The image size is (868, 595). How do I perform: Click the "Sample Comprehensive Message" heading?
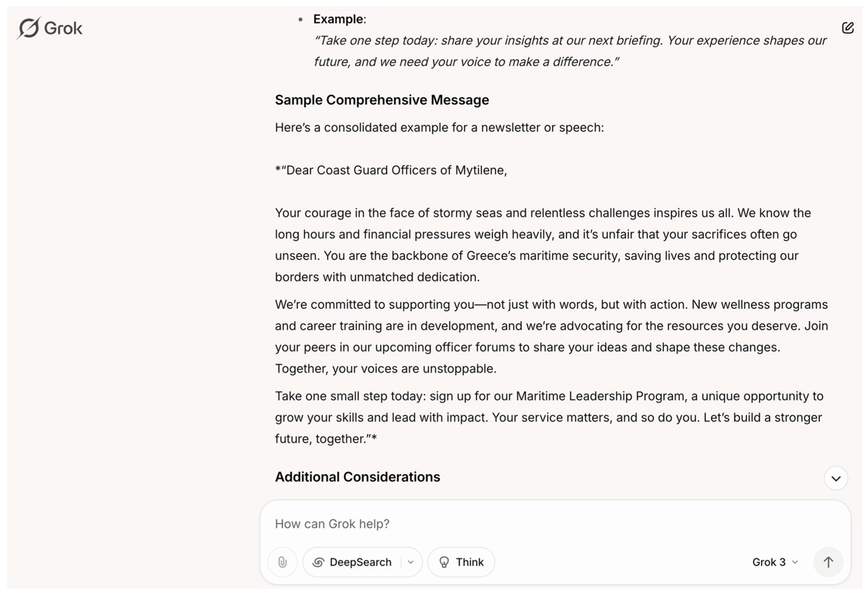(x=382, y=100)
